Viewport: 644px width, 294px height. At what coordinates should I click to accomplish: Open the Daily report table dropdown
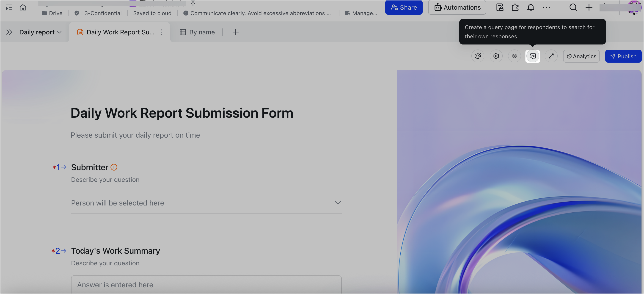point(40,32)
